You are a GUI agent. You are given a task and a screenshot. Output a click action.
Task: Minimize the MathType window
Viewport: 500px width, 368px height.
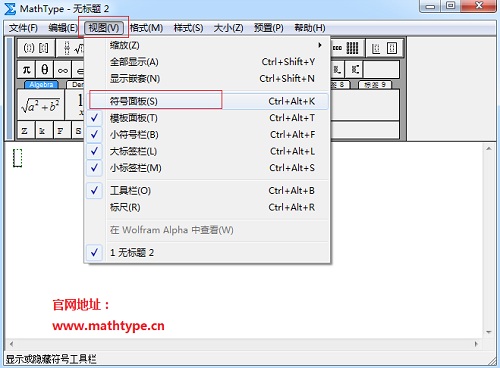click(x=430, y=6)
